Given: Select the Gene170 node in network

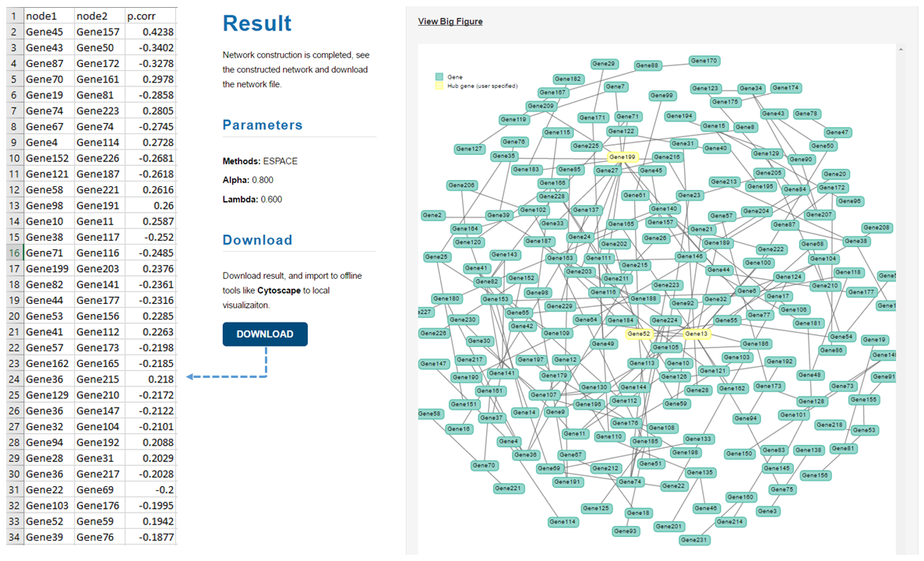Looking at the screenshot, I should [704, 61].
